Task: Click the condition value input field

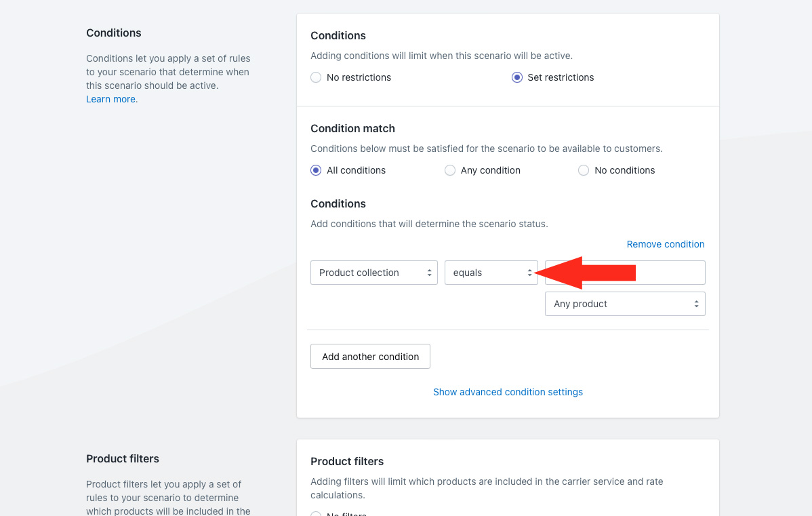Action: [671, 273]
